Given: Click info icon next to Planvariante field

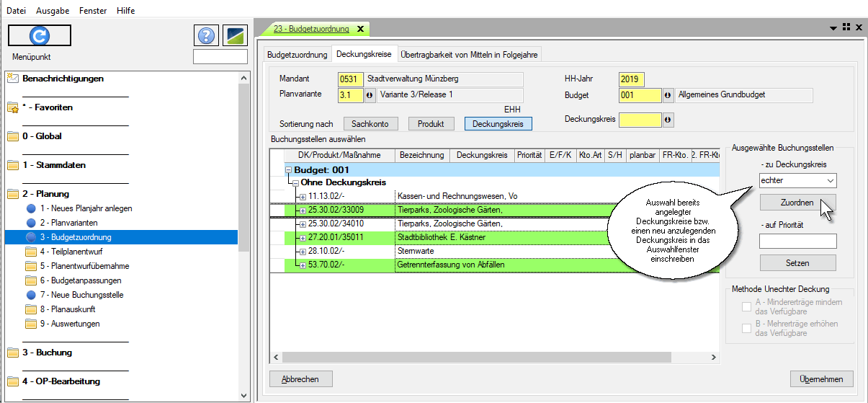Looking at the screenshot, I should tap(370, 95).
